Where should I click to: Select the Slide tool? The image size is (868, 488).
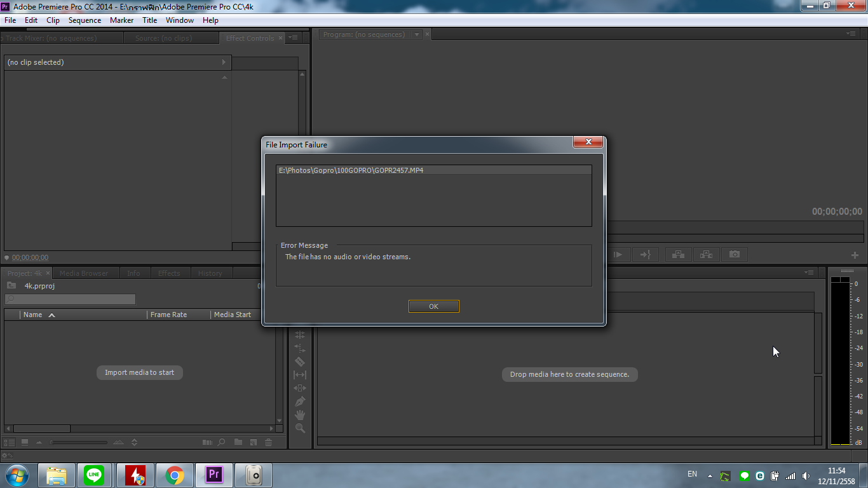tap(300, 388)
